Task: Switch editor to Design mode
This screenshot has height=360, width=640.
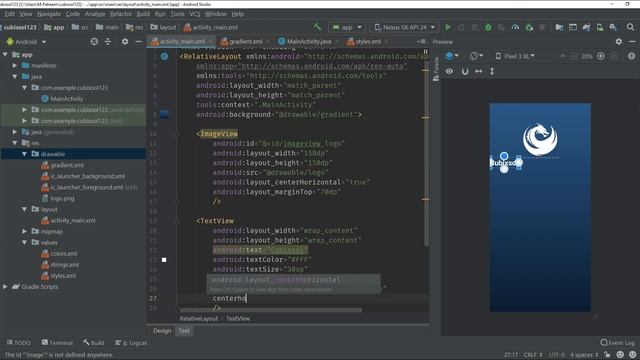Action: click(162, 331)
